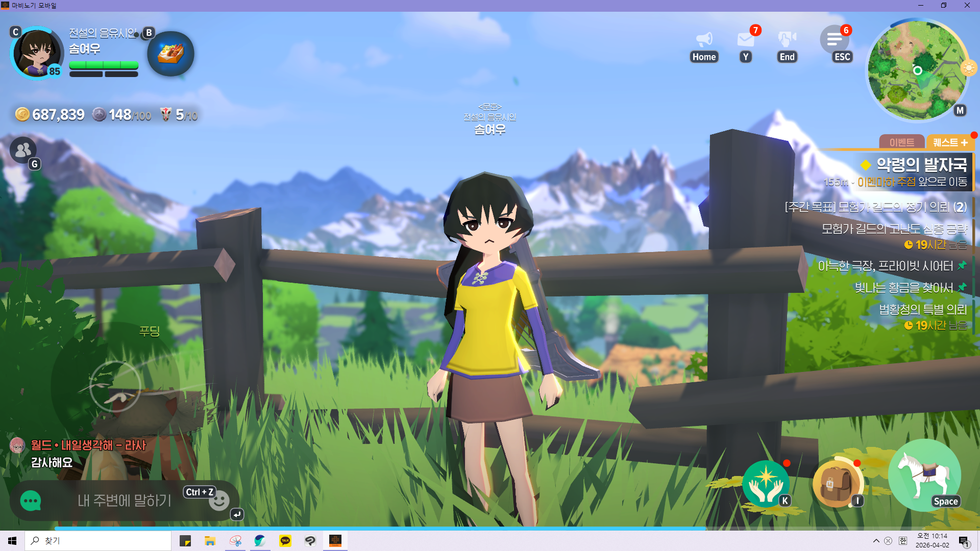The height and width of the screenshot is (551, 980).
Task: Open the 빛나는 황금을 찾아서 quest
Action: click(903, 288)
